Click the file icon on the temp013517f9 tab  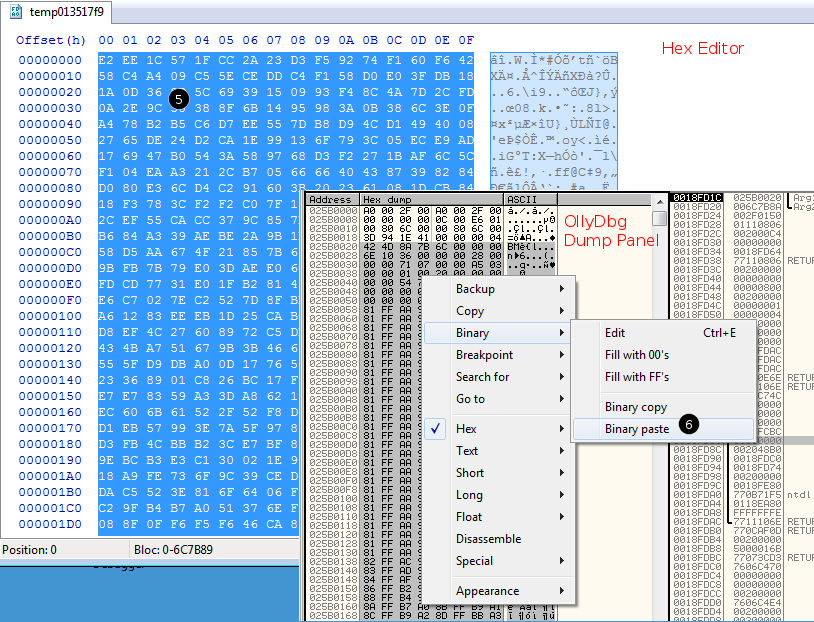click(x=16, y=12)
